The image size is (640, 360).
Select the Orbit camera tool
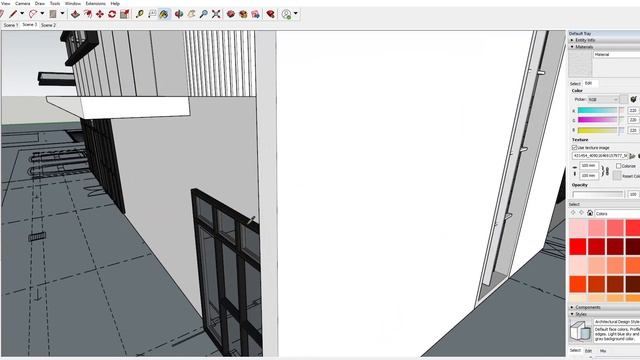click(x=179, y=14)
